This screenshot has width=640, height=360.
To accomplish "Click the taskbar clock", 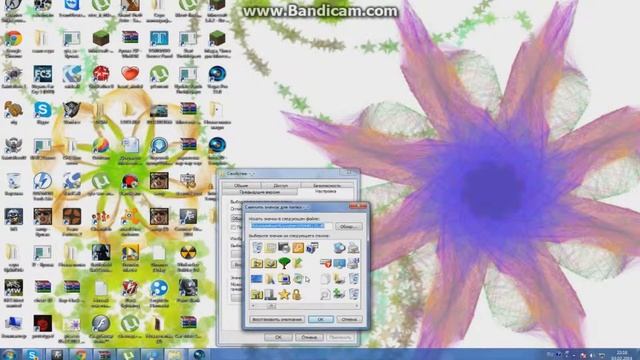I will [x=622, y=355].
